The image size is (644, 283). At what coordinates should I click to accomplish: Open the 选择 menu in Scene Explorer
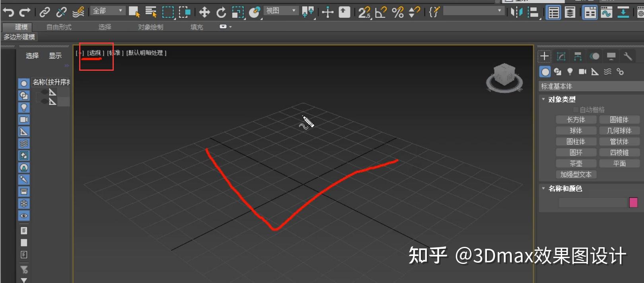(32, 56)
